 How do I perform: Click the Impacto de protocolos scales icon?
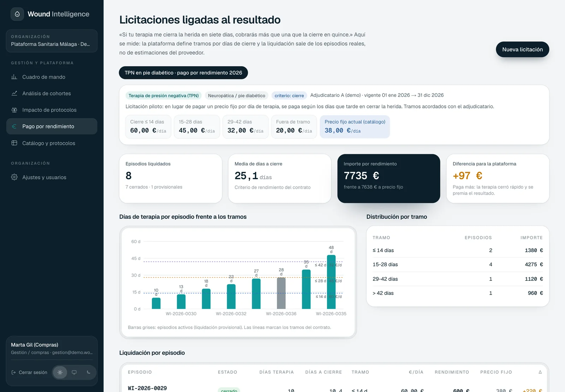click(x=14, y=110)
